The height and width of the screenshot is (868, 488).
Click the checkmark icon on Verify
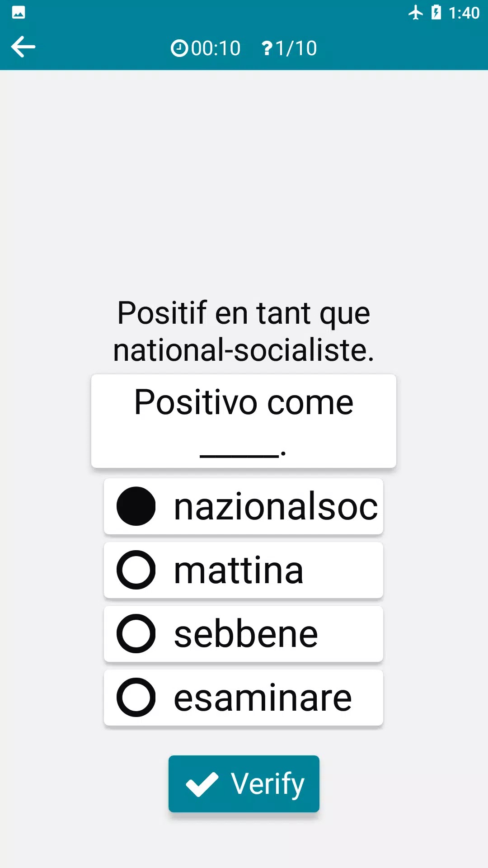click(x=202, y=784)
